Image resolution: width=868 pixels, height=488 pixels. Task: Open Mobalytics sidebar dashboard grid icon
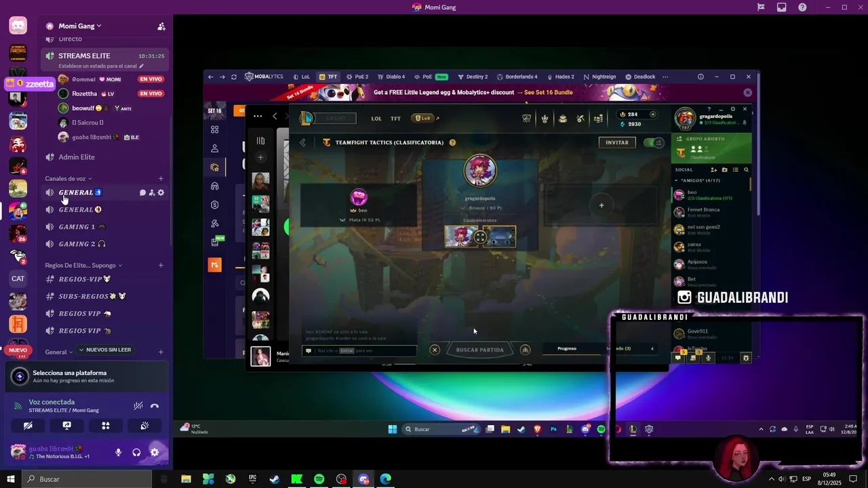[215, 129]
